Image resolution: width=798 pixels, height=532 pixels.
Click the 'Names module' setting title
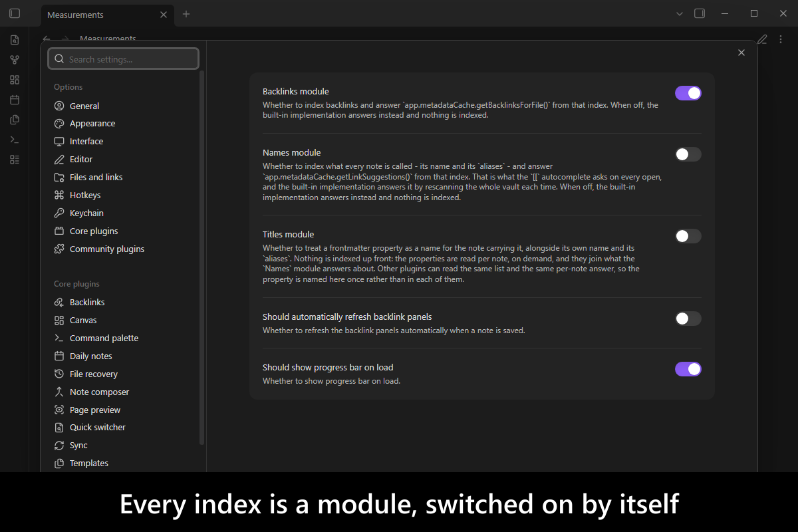(292, 153)
